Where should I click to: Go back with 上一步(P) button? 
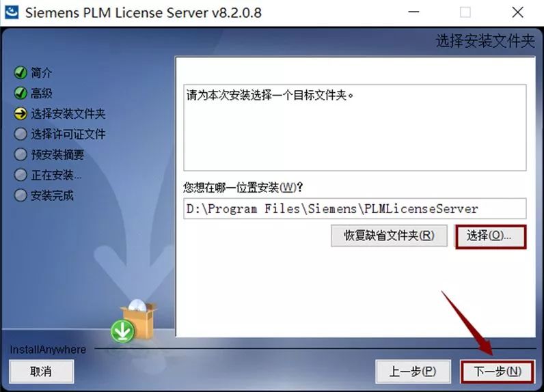pyautogui.click(x=413, y=372)
